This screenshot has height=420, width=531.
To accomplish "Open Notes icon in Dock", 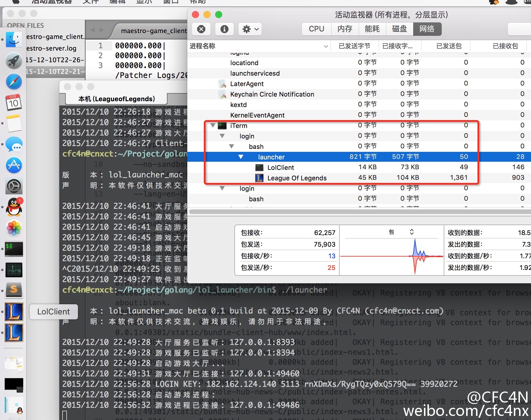I will pyautogui.click(x=14, y=123).
